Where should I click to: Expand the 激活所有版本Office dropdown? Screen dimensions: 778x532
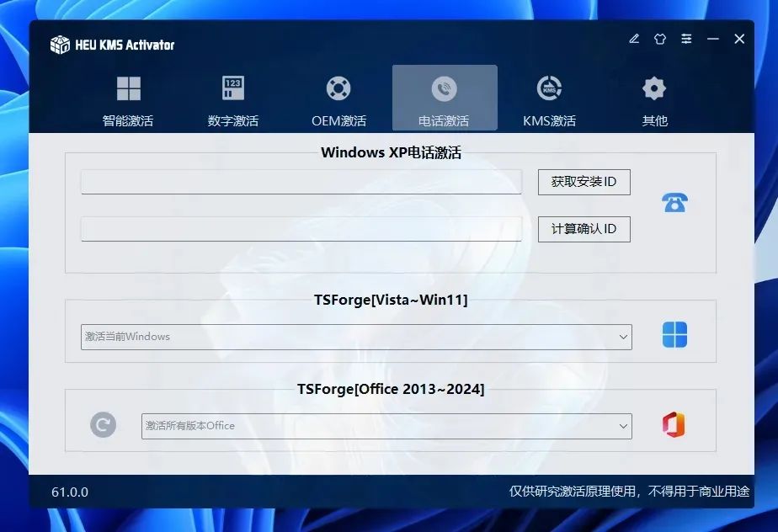[386, 426]
